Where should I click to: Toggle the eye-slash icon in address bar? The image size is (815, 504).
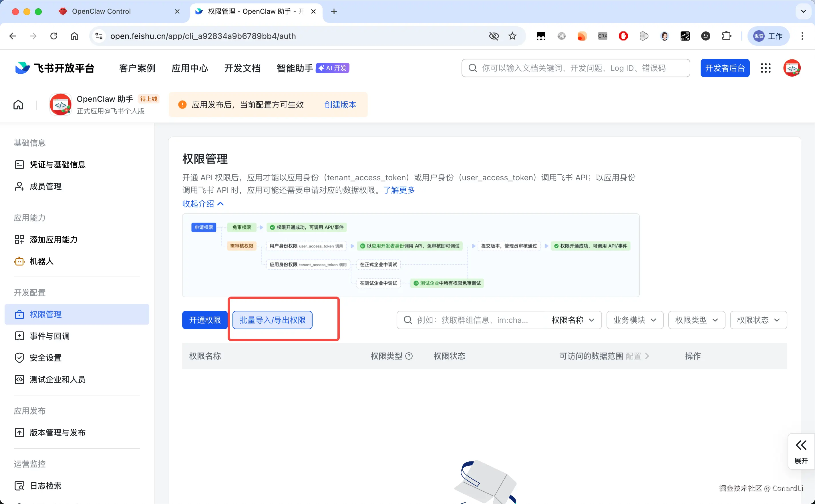pyautogui.click(x=494, y=36)
